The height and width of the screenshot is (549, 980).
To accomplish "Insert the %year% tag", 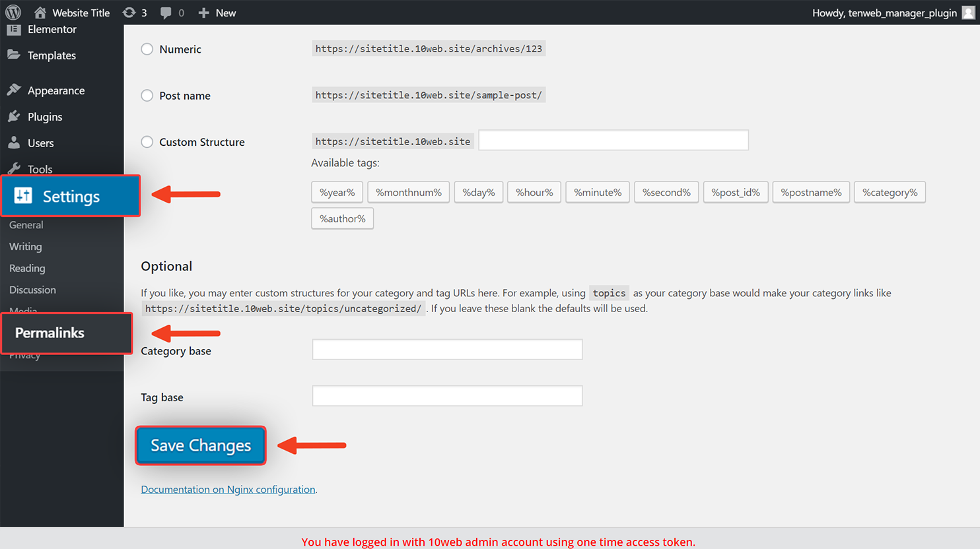I will tap(337, 192).
